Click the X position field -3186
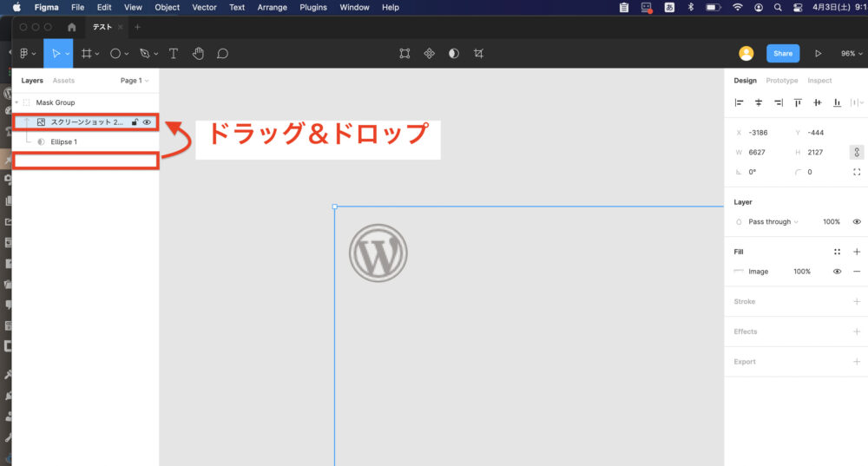The width and height of the screenshot is (868, 466). click(758, 133)
